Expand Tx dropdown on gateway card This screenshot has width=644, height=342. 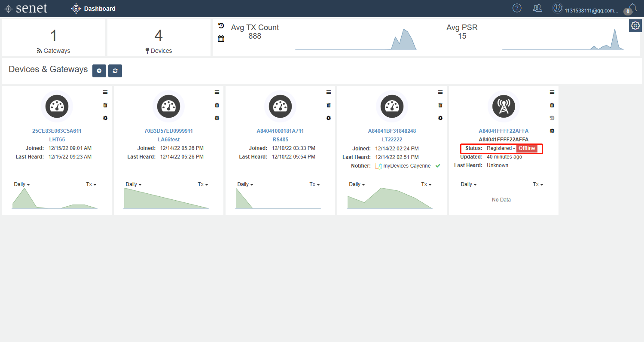538,184
